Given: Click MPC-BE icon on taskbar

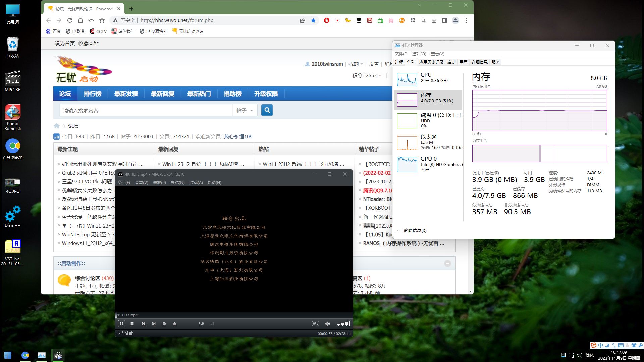Looking at the screenshot, I should click(58, 355).
